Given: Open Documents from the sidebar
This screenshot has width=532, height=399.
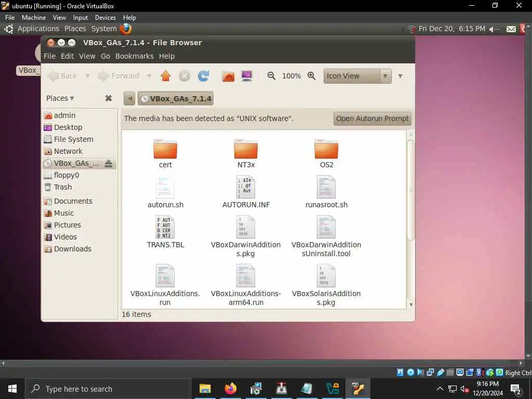Looking at the screenshot, I should coord(79,201).
